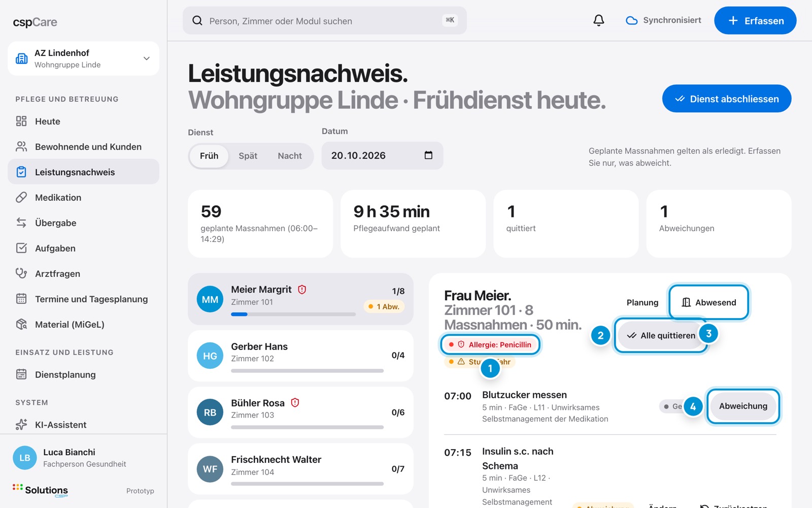
Task: Switch to the Nacht shift
Action: 290,156
